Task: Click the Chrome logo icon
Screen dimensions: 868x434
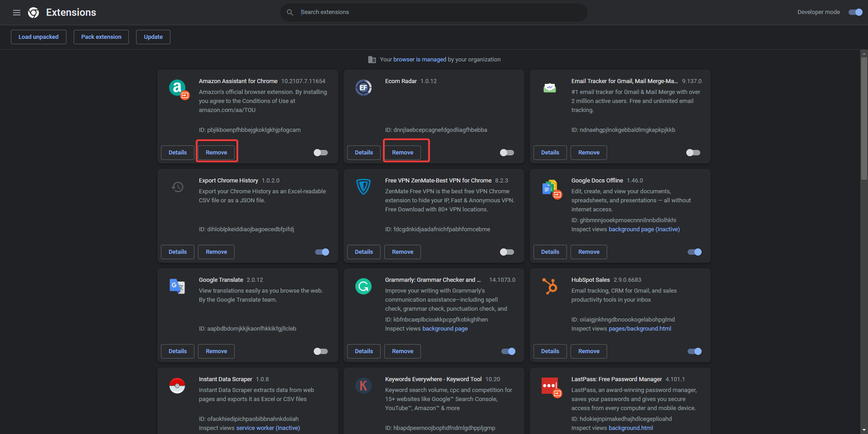Action: 33,13
